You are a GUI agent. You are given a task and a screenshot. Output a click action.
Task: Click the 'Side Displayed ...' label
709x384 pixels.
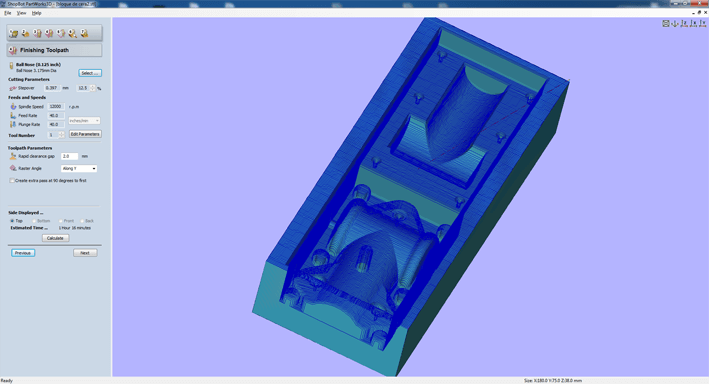pos(26,213)
